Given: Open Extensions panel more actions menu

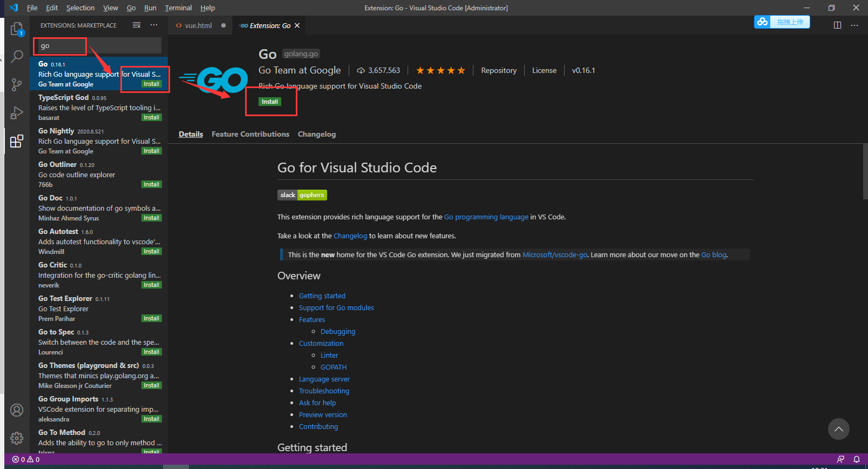Looking at the screenshot, I should tap(154, 25).
